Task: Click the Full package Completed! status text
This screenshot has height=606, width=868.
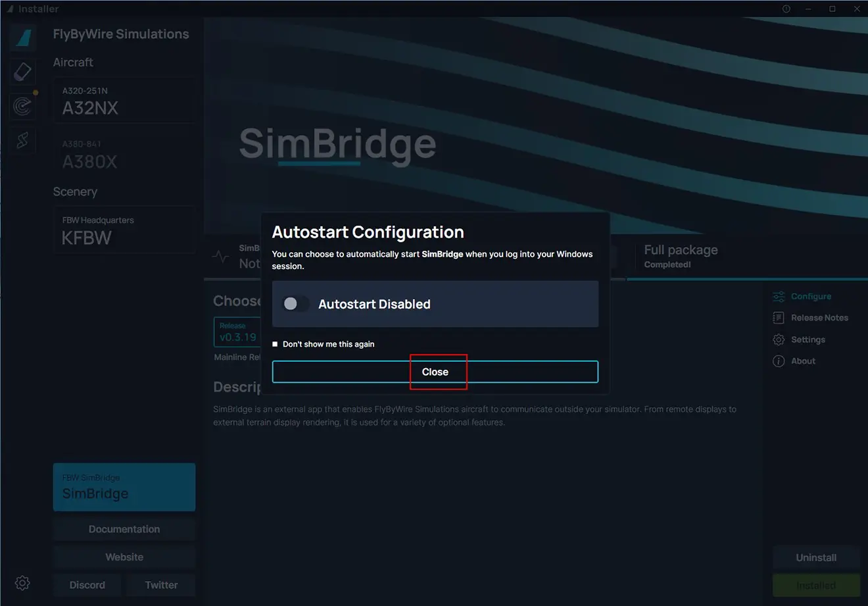Action: tap(681, 256)
